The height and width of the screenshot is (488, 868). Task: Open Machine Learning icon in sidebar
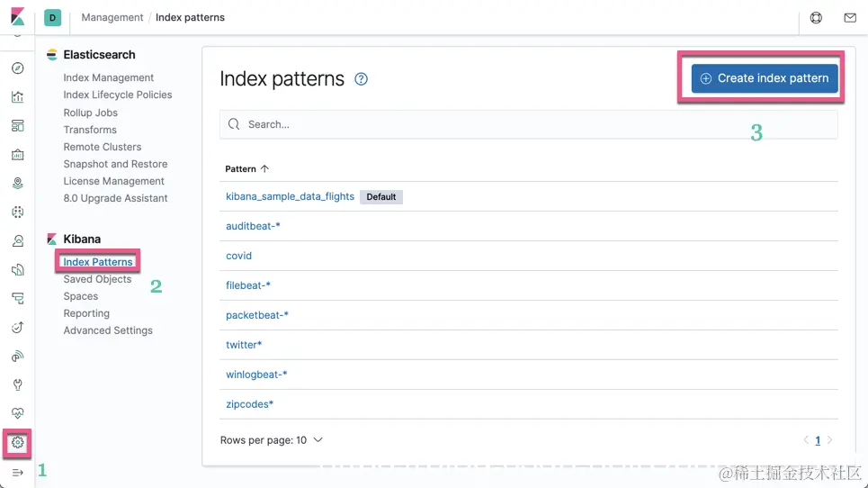coord(18,212)
